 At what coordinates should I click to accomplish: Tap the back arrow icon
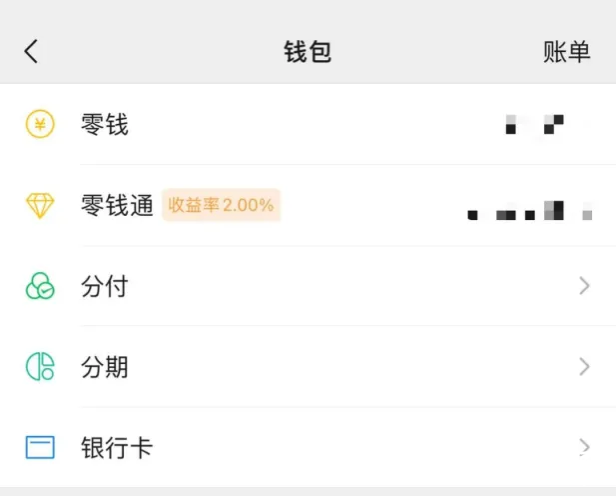click(31, 51)
